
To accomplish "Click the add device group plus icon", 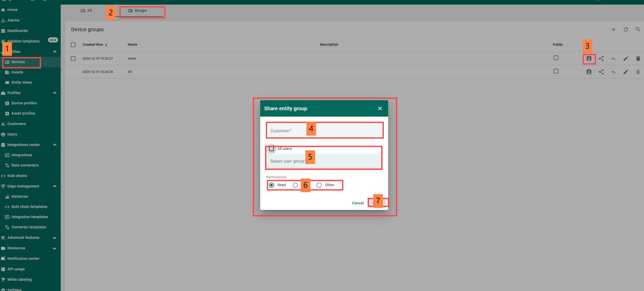I will pos(613,29).
